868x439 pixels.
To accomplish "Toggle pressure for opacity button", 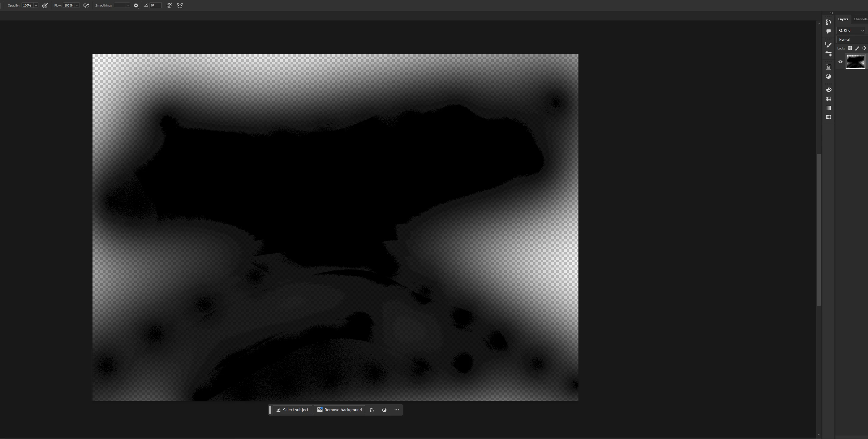I will pyautogui.click(x=45, y=6).
